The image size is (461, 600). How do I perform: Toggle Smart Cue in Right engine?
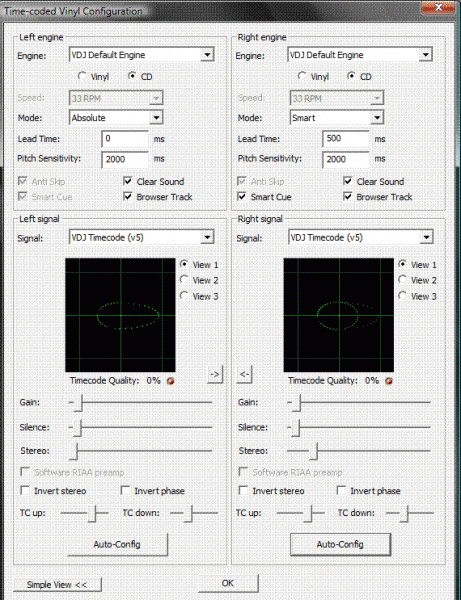(241, 197)
